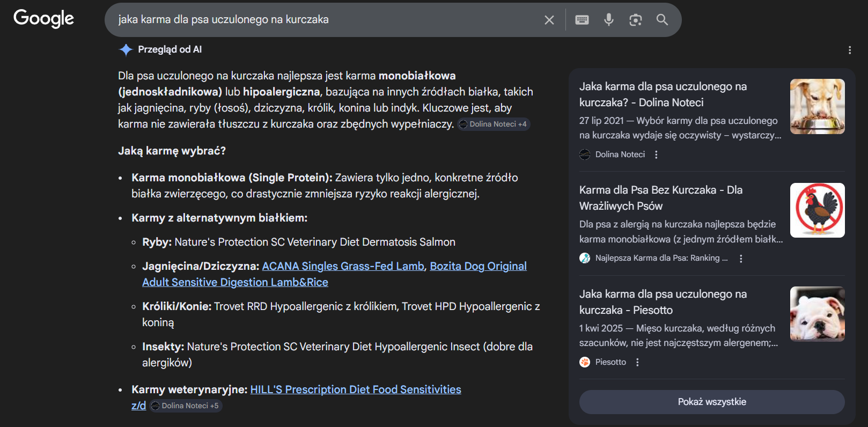
Task: Click the Najlepsza Karma dla Psa favicon
Action: click(x=585, y=258)
